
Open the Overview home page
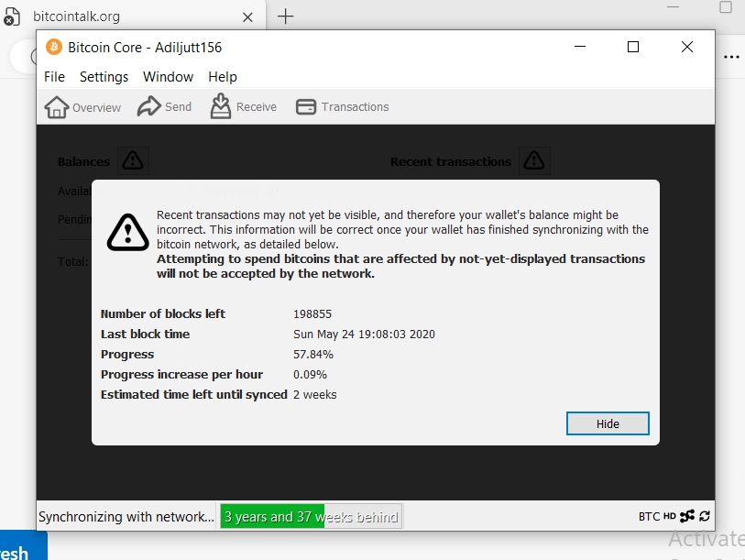[x=82, y=107]
